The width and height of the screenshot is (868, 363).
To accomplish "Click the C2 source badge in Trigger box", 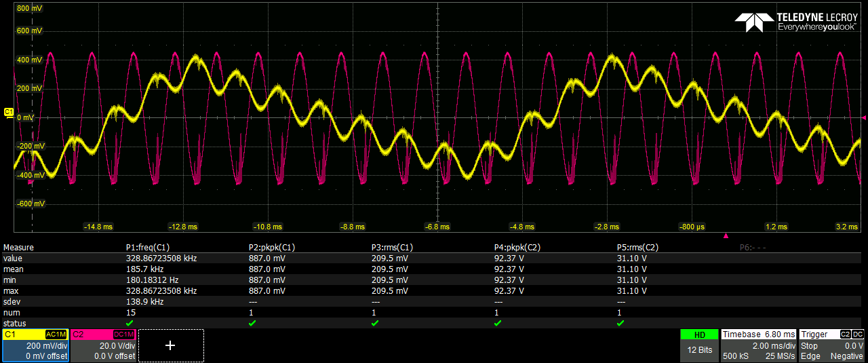I will (845, 335).
